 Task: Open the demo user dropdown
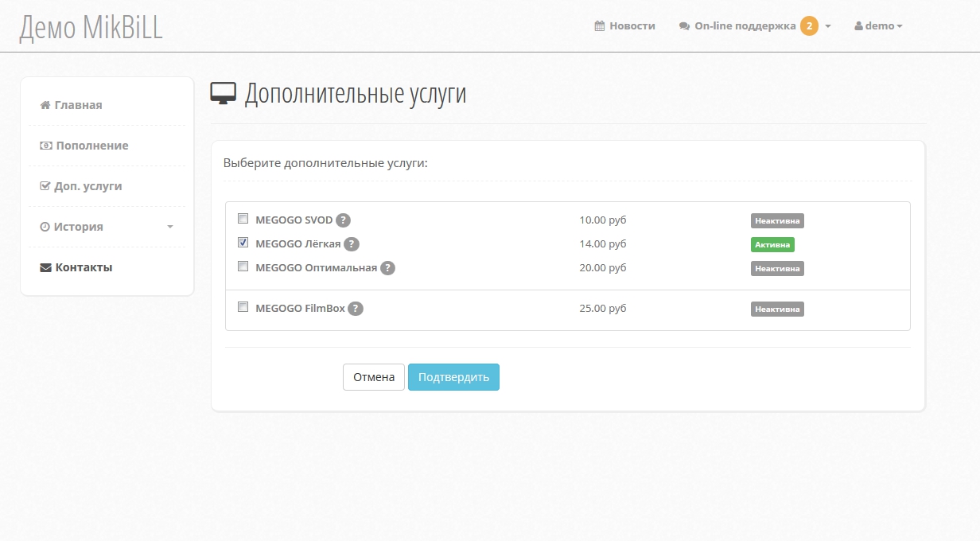(878, 26)
